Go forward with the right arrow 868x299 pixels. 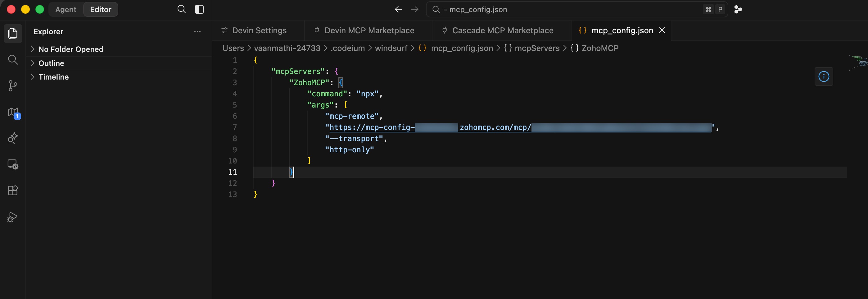pos(415,9)
